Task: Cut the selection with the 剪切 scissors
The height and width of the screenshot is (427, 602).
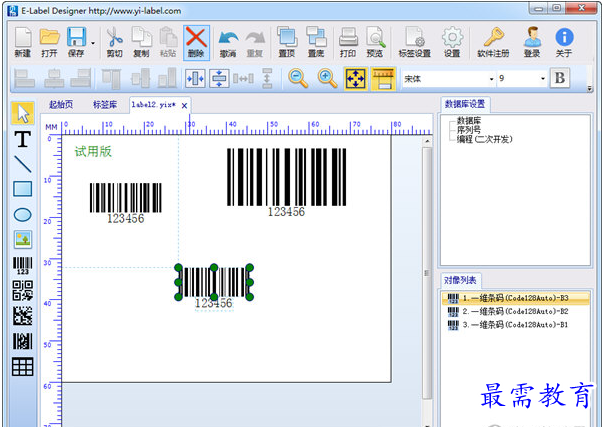Action: click(114, 42)
